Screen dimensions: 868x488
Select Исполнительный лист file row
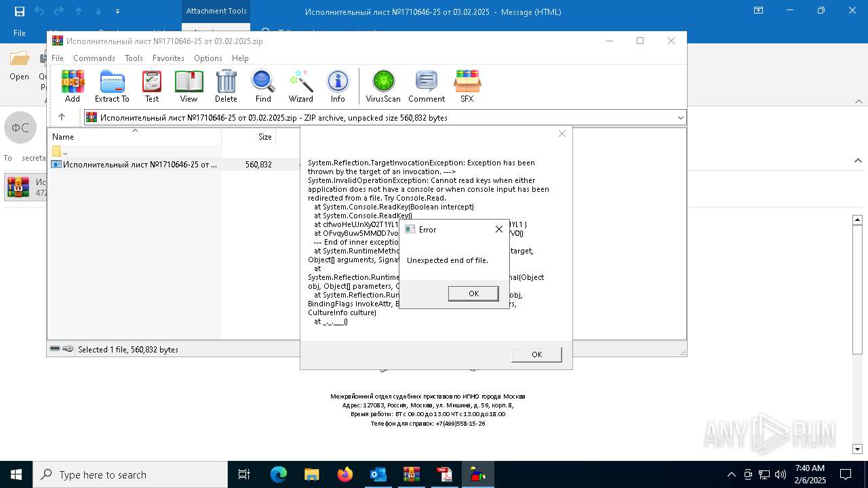(134, 165)
